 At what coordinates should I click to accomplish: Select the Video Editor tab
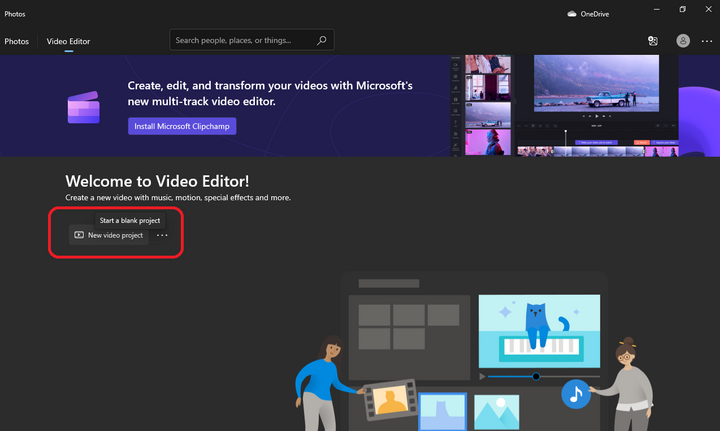coord(68,41)
